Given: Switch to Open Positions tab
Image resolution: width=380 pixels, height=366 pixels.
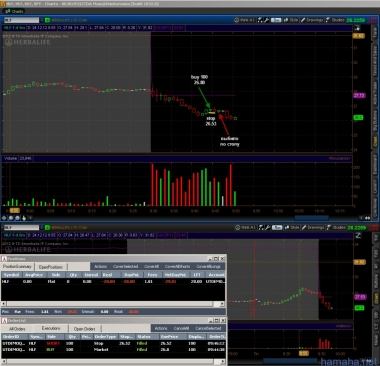Looking at the screenshot, I should [x=50, y=267].
